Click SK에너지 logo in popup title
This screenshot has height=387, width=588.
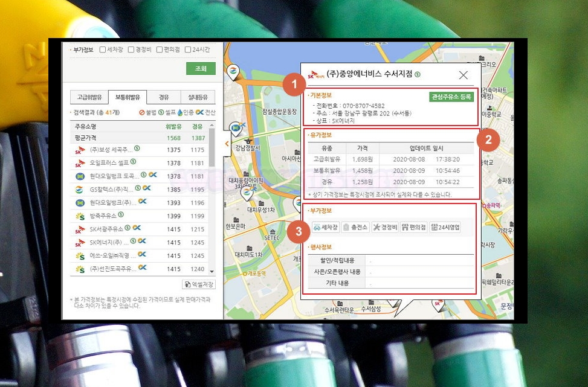click(315, 75)
